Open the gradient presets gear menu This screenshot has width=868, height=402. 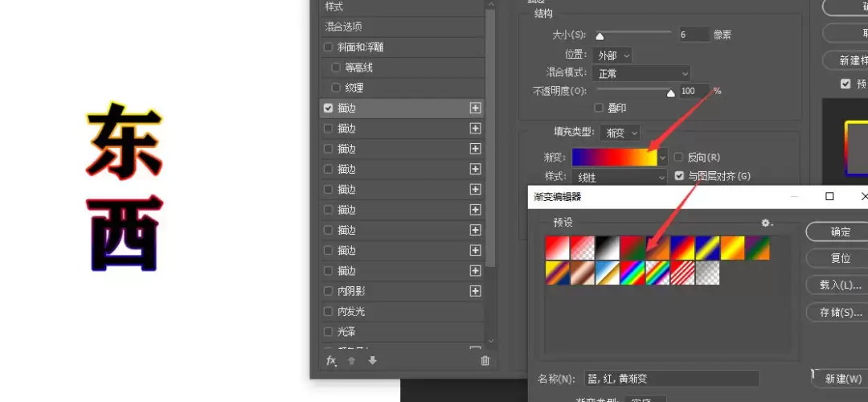[767, 223]
